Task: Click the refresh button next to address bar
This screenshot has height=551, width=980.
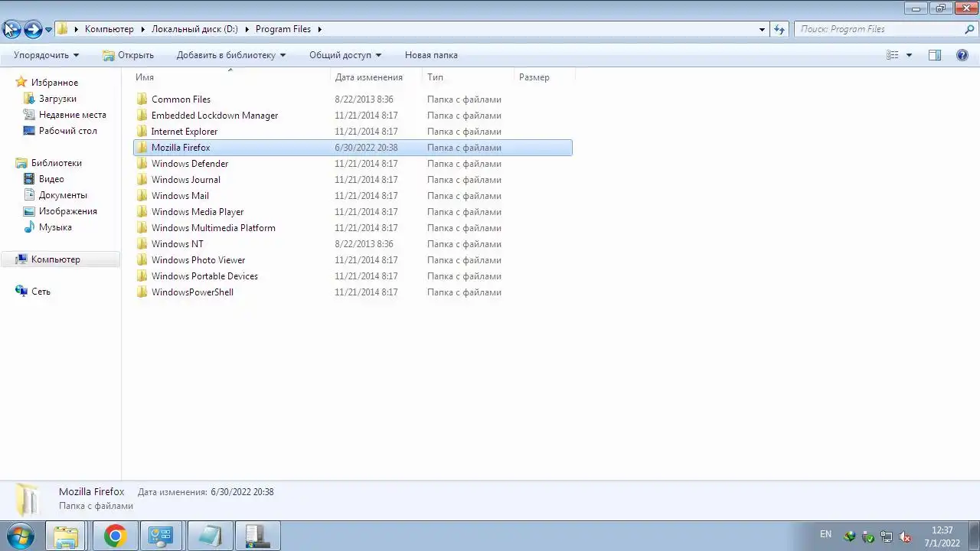Action: coord(779,29)
